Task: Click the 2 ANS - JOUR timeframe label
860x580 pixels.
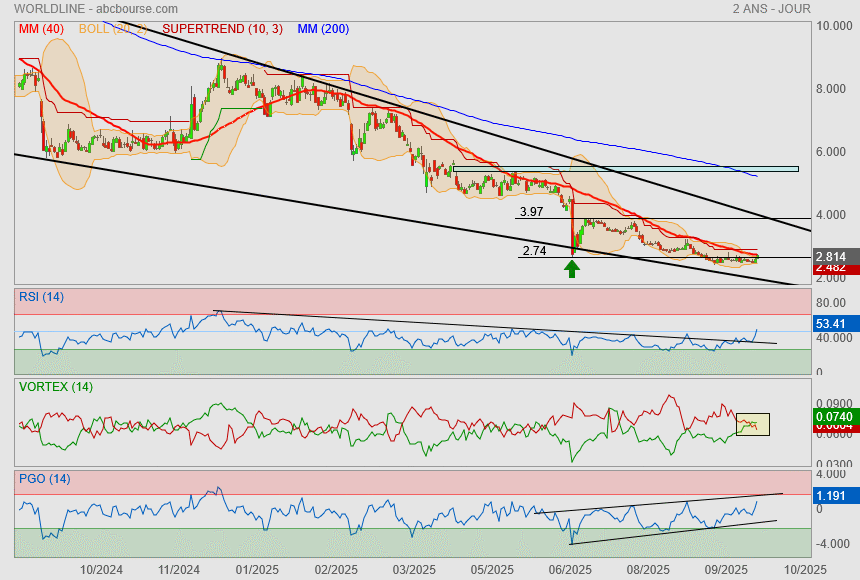Action: pyautogui.click(x=771, y=8)
